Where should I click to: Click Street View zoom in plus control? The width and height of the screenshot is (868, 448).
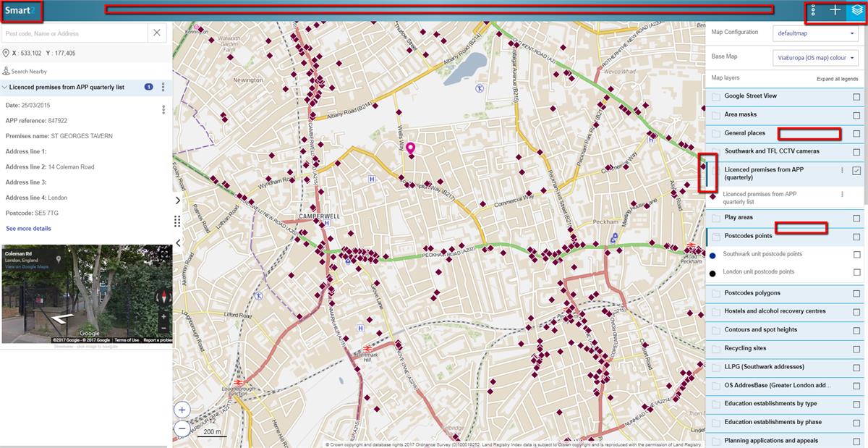[x=164, y=316]
